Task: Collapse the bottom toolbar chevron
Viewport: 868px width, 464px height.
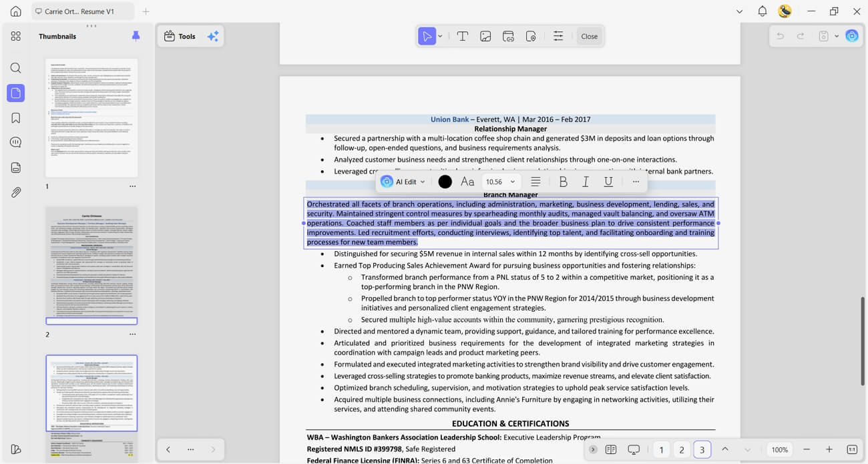Action: 593,449
